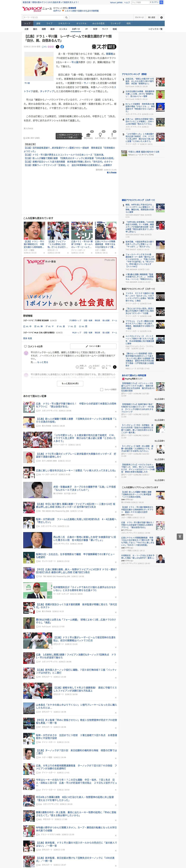Viewport: 186px width, 868px height.
Task: React with 学びがある graduation cap icon
Action: tap(89, 135)
